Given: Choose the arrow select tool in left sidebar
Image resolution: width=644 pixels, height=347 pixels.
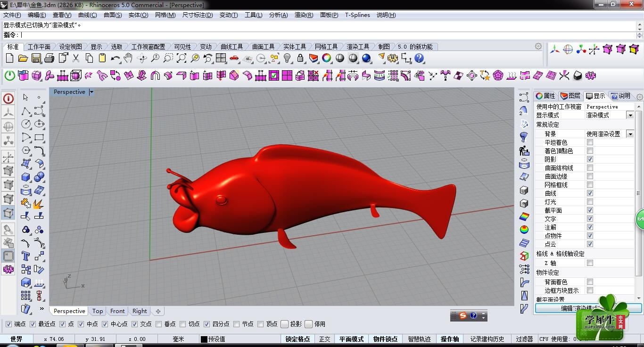Looking at the screenshot, I should 25,97.
